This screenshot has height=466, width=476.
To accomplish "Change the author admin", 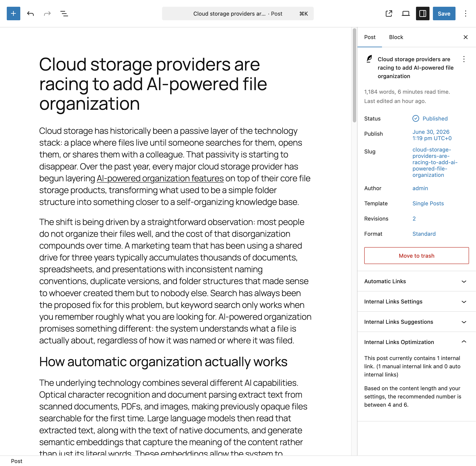I will 420,188.
